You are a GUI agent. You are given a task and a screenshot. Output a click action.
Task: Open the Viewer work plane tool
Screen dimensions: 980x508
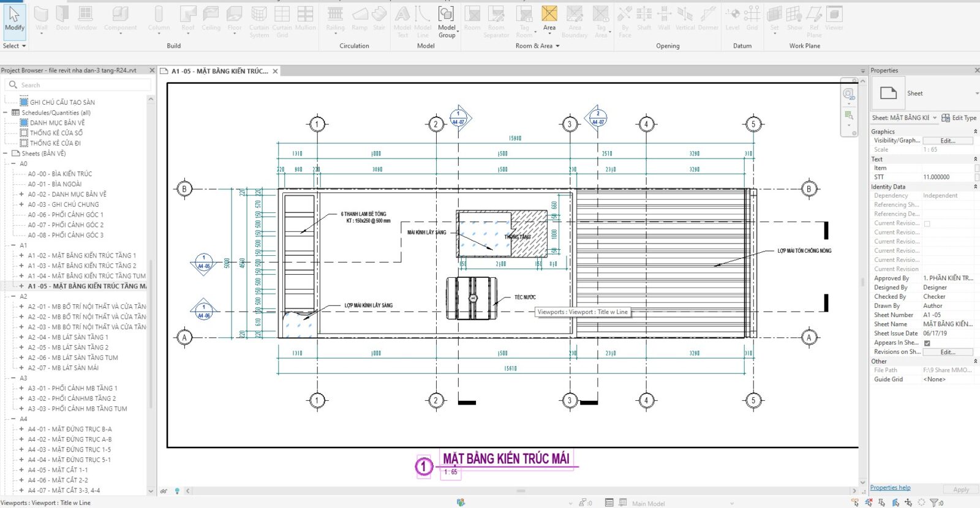(834, 18)
